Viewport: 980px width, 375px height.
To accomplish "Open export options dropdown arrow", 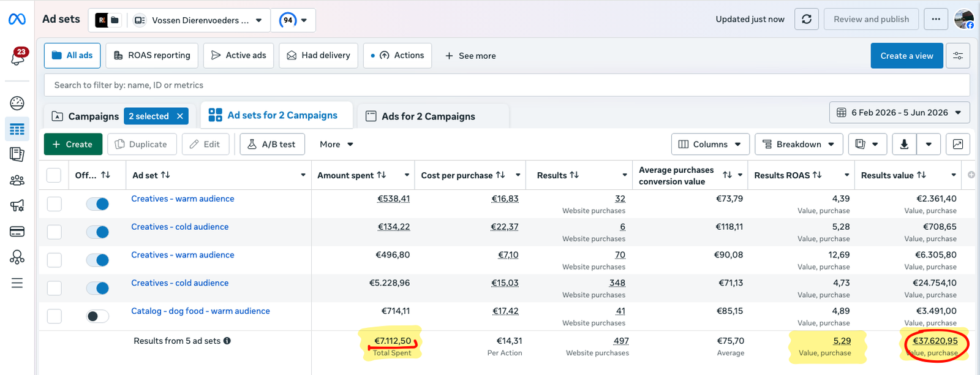I will coord(929,145).
